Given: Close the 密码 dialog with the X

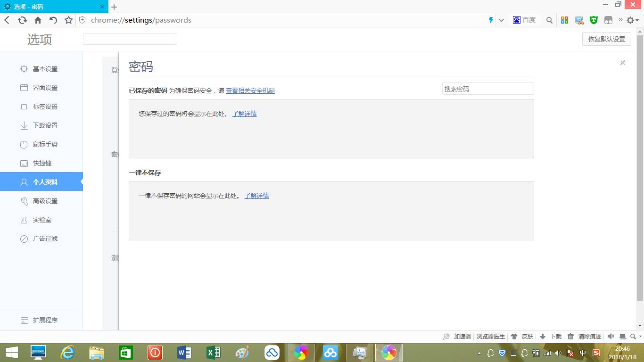Looking at the screenshot, I should [x=622, y=63].
